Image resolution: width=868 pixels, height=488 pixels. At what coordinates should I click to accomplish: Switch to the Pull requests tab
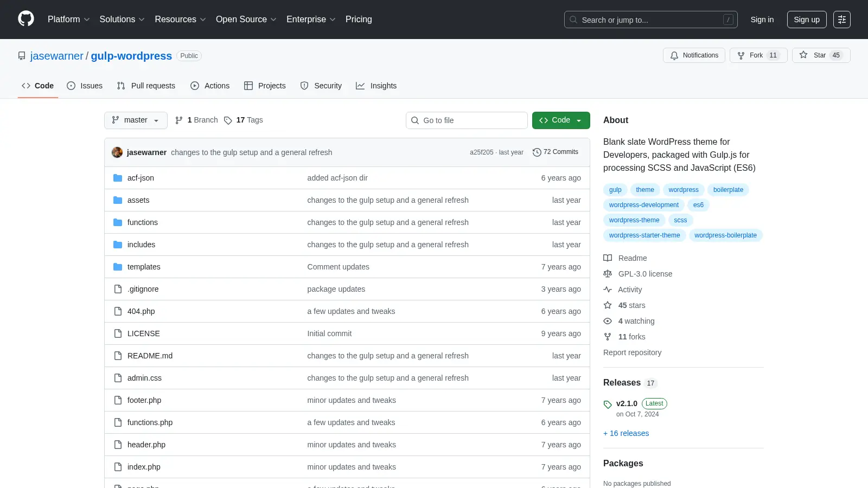pos(146,86)
